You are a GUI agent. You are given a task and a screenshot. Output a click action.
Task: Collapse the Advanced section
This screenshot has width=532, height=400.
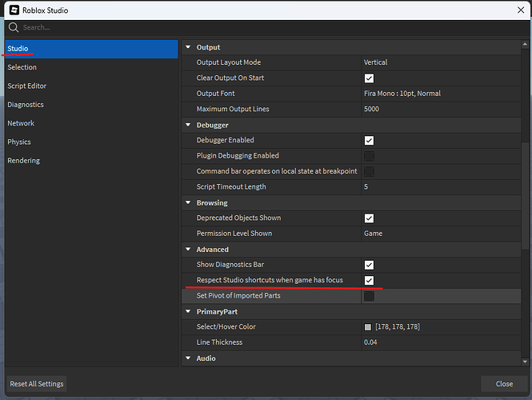point(188,250)
